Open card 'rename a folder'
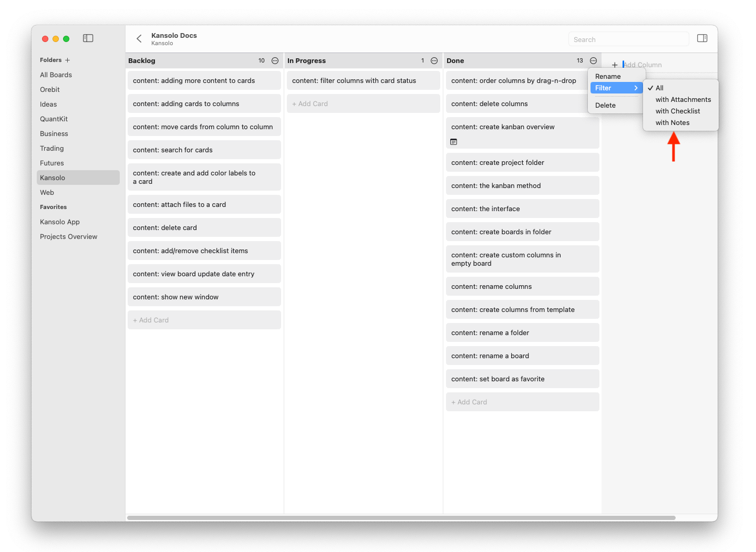The width and height of the screenshot is (756, 552). pos(523,332)
